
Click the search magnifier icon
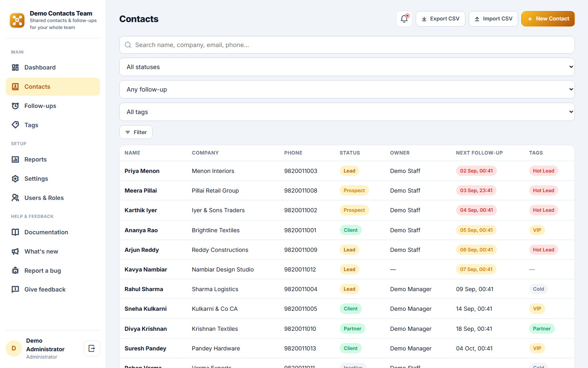pos(128,45)
